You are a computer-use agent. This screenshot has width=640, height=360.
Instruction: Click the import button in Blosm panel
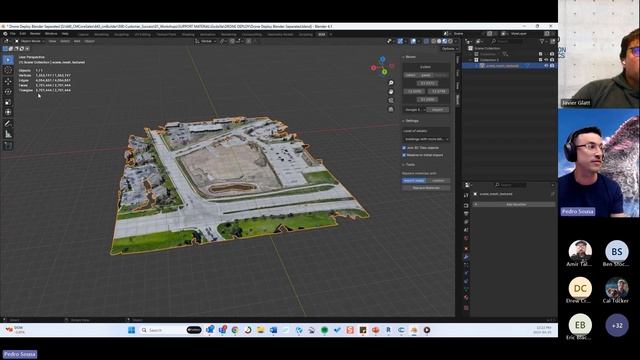pyautogui.click(x=438, y=110)
